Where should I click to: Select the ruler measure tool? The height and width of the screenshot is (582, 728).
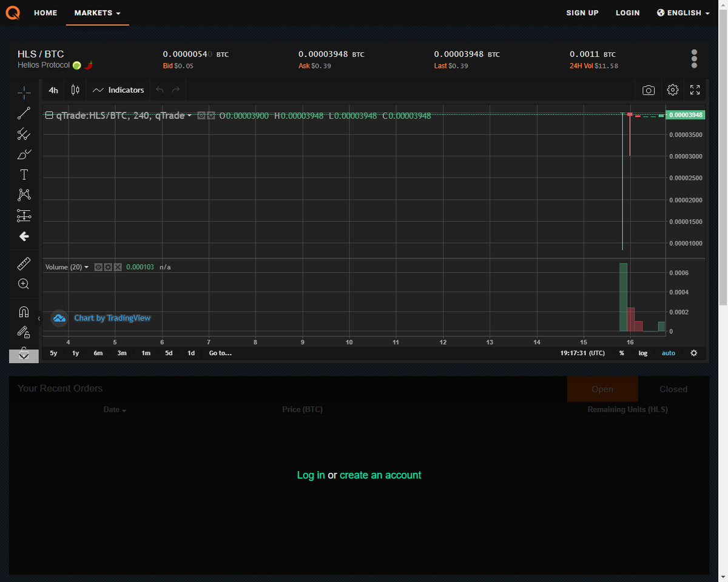tap(24, 263)
